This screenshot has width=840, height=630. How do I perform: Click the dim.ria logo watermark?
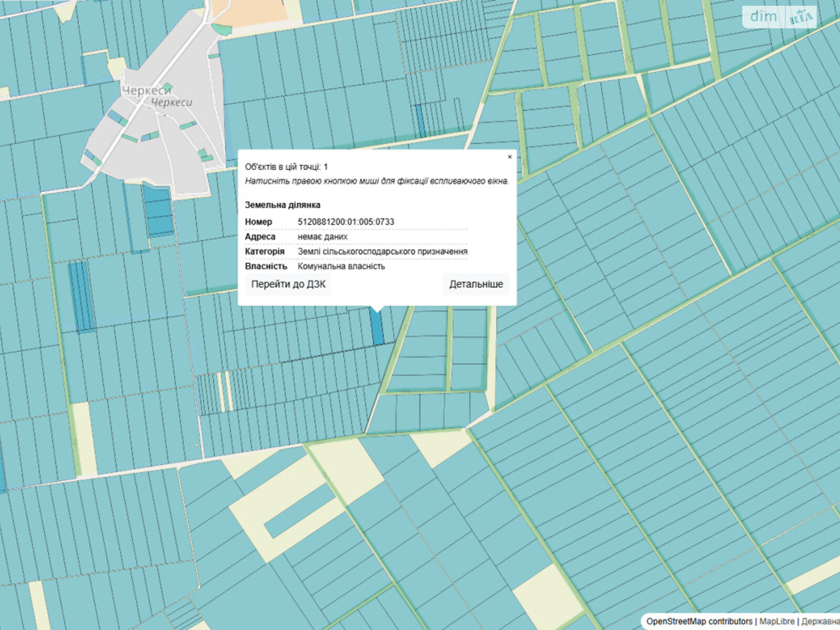tap(779, 17)
